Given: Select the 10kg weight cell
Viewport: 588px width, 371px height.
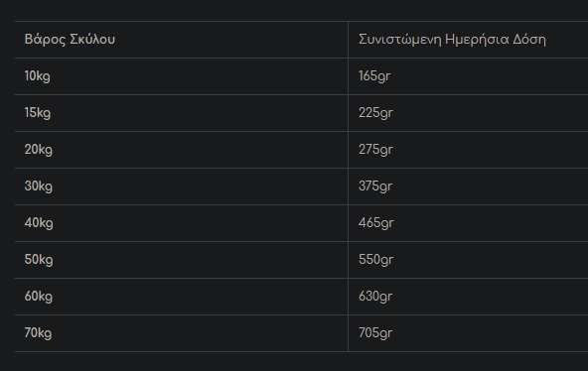Looking at the screenshot, I should coord(182,76).
